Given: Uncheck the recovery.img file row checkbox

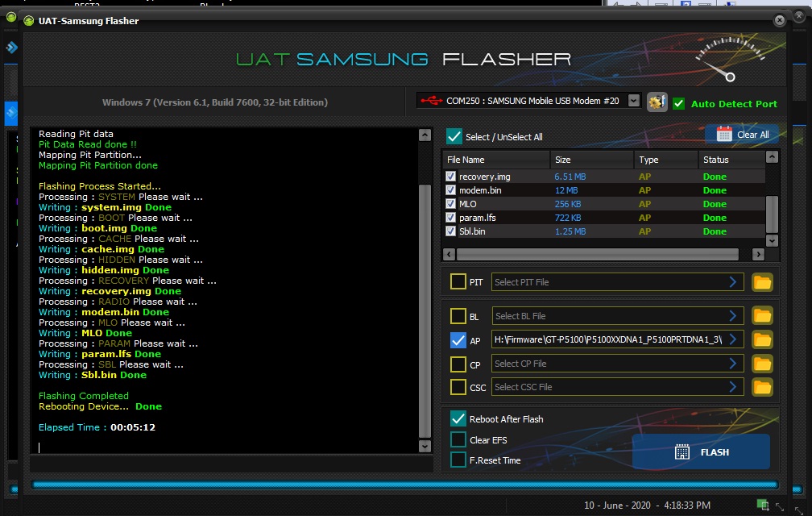Looking at the screenshot, I should (x=451, y=177).
